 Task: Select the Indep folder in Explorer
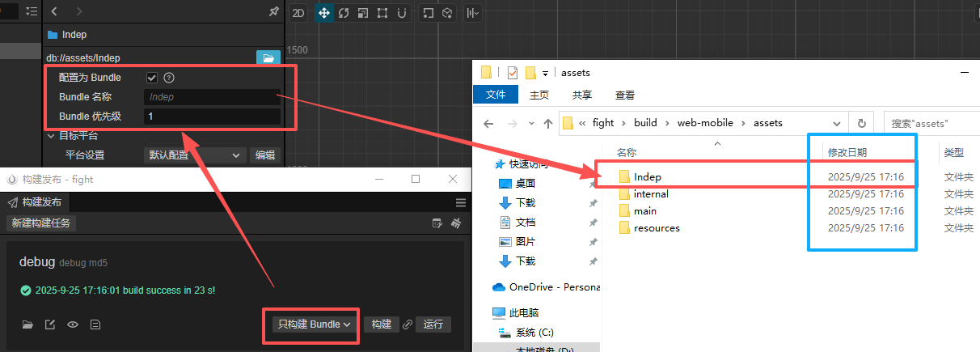pyautogui.click(x=648, y=176)
